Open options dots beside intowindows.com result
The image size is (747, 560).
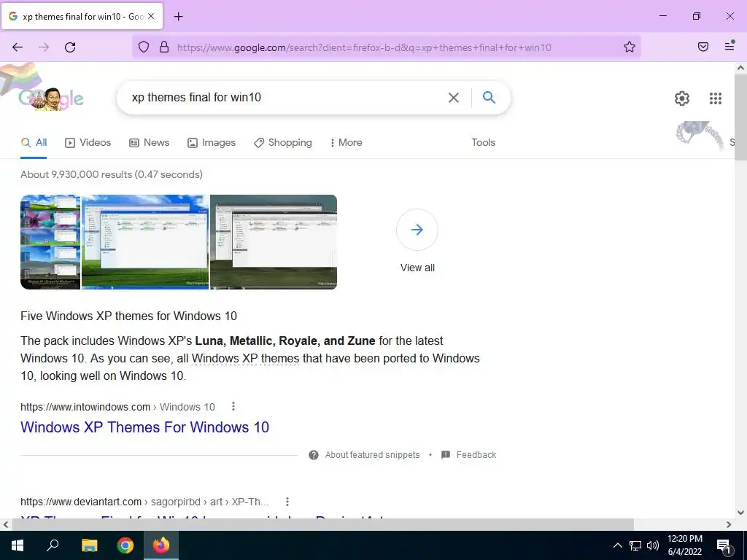[233, 406]
